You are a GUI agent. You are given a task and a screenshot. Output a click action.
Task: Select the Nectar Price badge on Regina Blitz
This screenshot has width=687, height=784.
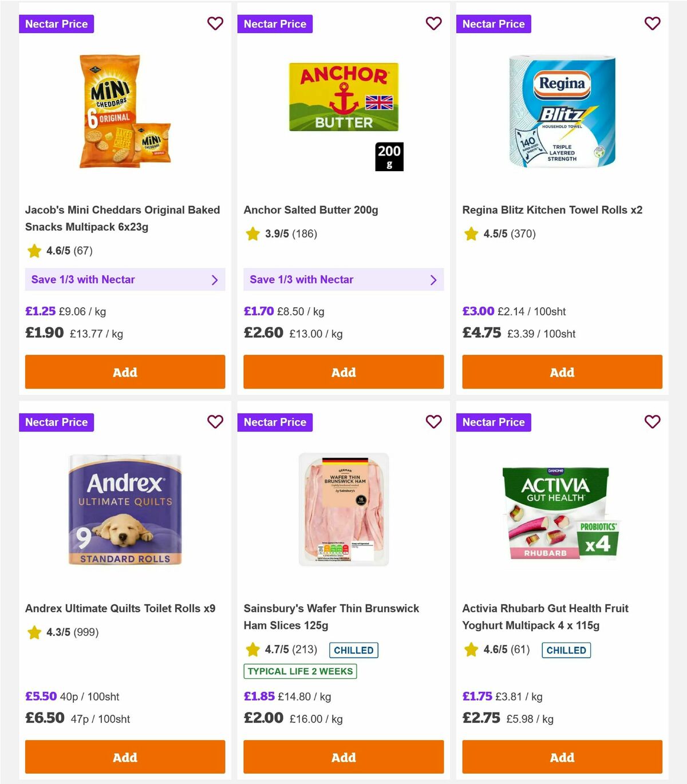[494, 23]
